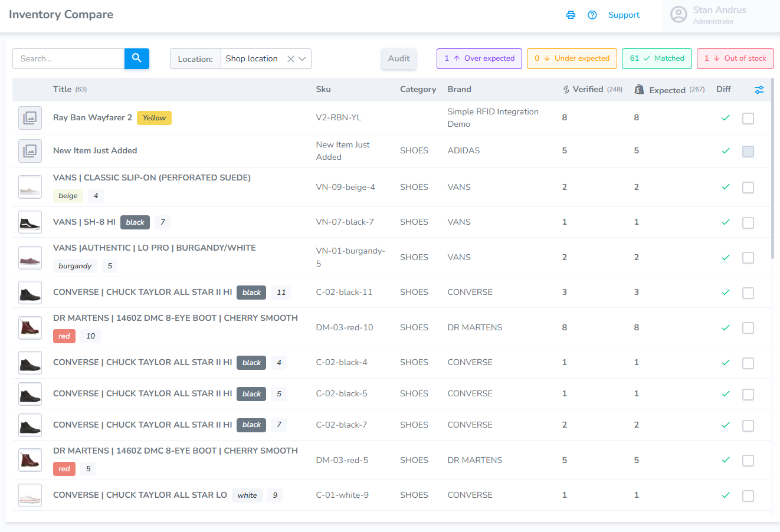Click the Stan Andrus user avatar icon
The image size is (780, 532).
(x=679, y=15)
